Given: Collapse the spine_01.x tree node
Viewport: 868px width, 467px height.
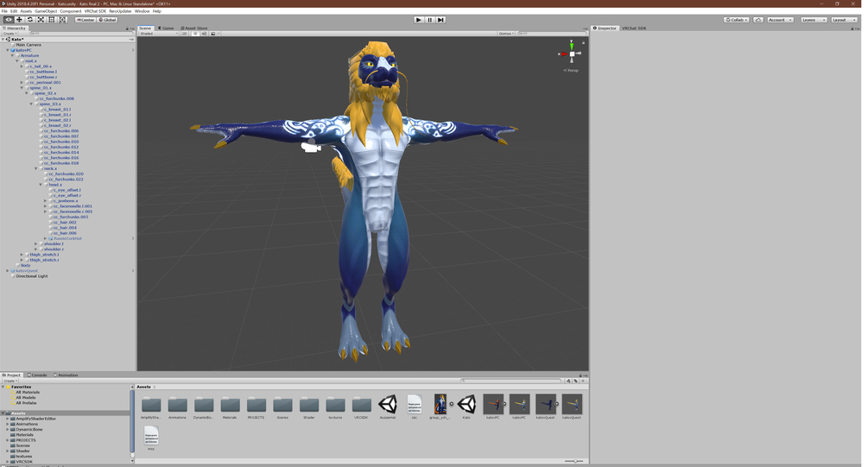Looking at the screenshot, I should (22, 88).
